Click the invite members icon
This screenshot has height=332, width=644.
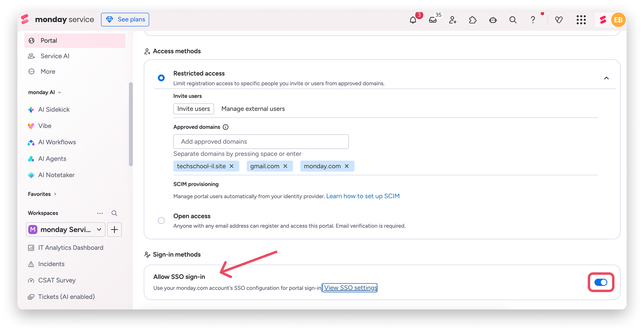[453, 20]
